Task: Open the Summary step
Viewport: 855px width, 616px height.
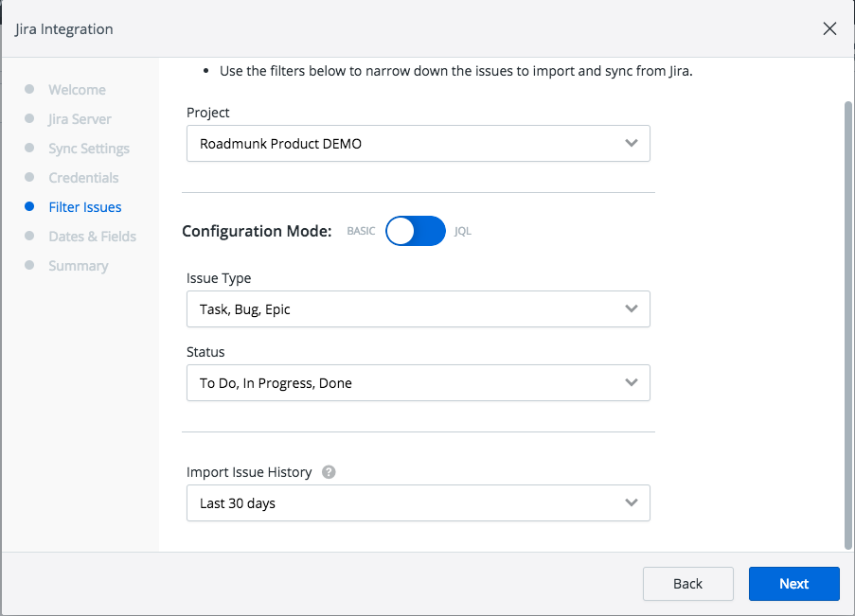Action: [78, 266]
